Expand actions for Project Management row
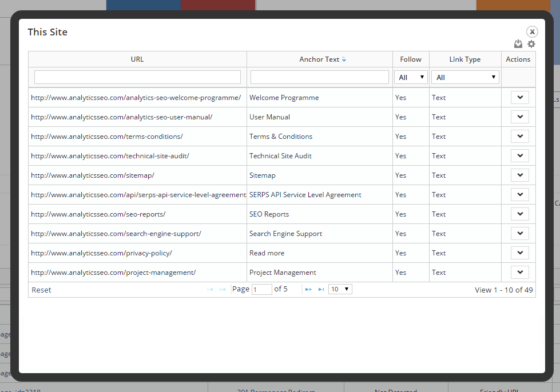The width and height of the screenshot is (560, 392). click(519, 273)
